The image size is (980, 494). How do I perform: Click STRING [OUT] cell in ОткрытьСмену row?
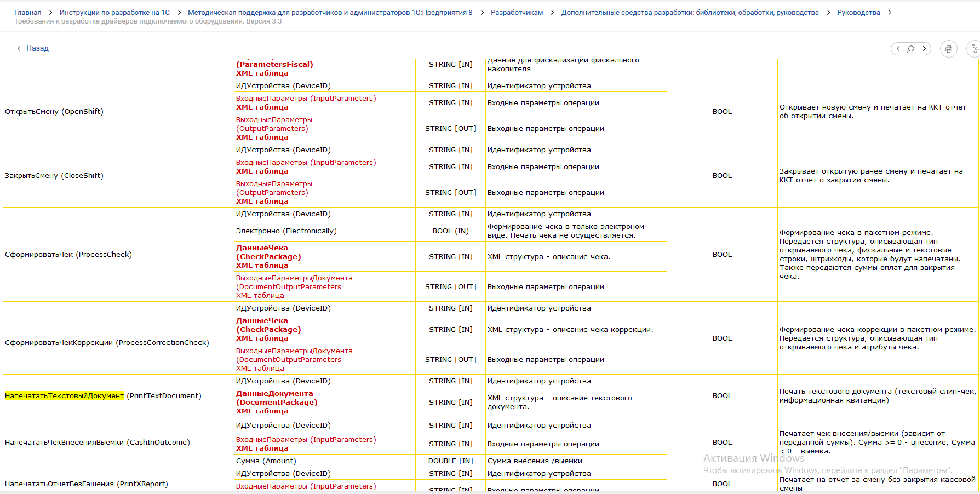(450, 129)
